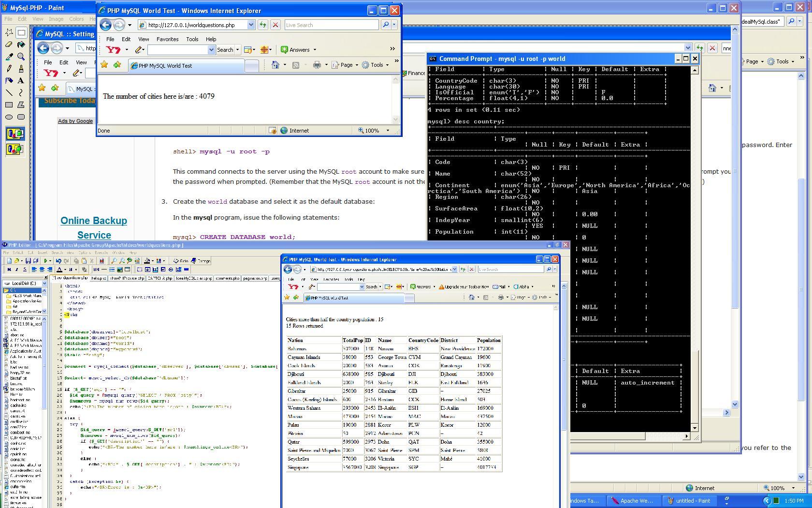Open the Answers dropdown arrow in top browser
This screenshot has height=508, width=812.
[315, 49]
